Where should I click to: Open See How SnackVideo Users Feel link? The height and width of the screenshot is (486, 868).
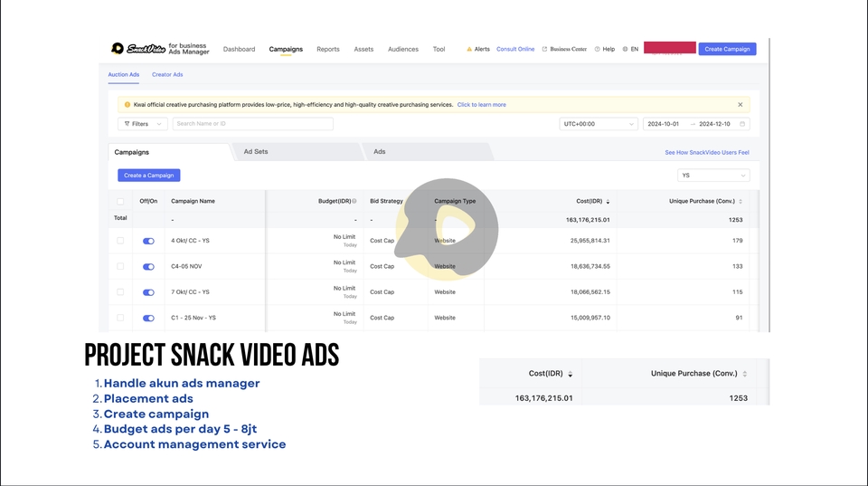tap(707, 152)
